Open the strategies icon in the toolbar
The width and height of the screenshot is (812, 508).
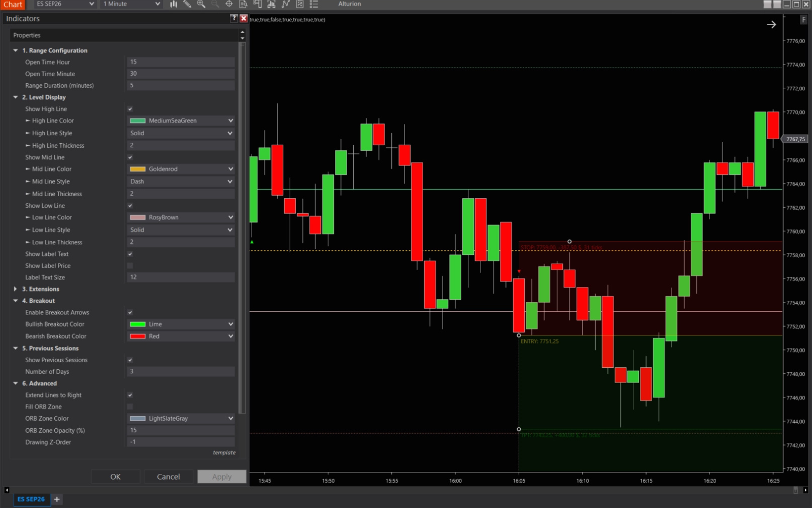point(286,4)
